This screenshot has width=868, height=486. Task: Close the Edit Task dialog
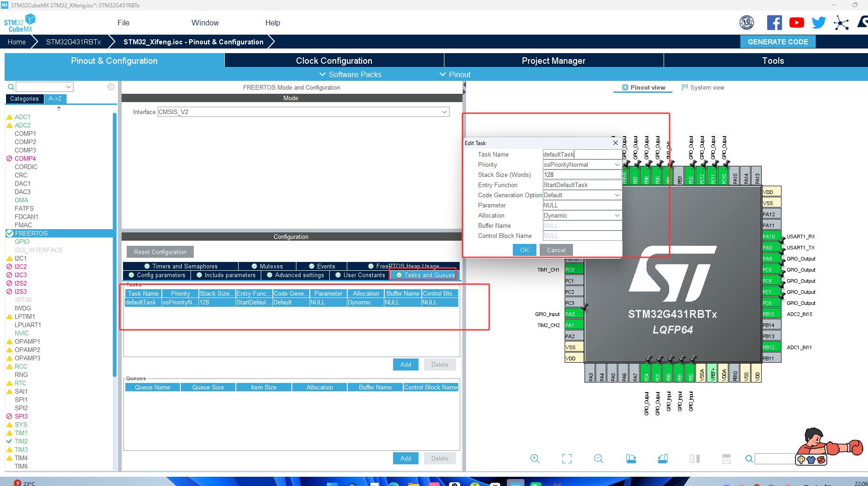click(615, 143)
